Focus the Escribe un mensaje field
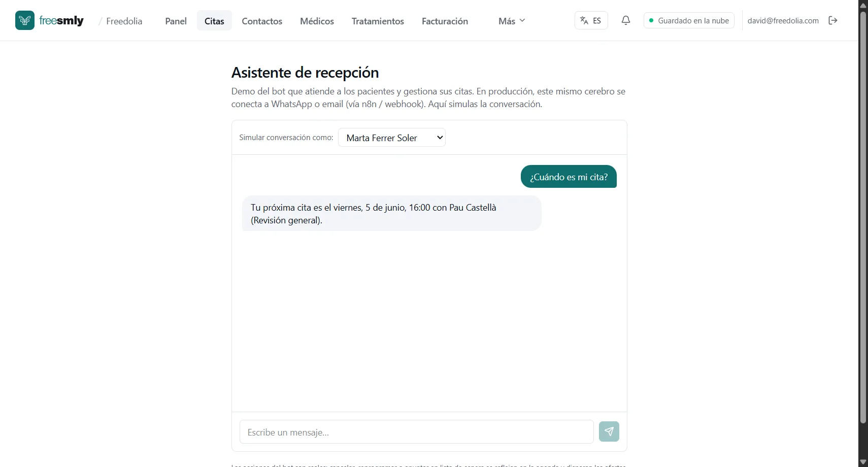 click(x=417, y=432)
